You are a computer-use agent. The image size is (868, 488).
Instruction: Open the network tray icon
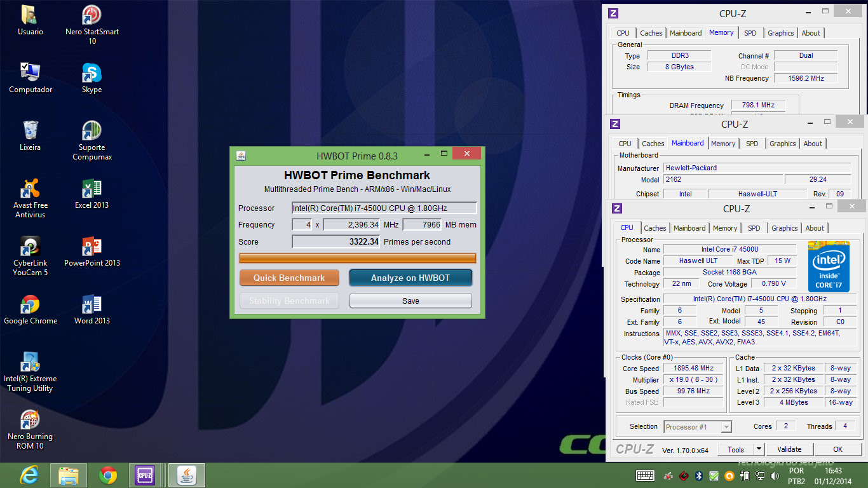(759, 476)
